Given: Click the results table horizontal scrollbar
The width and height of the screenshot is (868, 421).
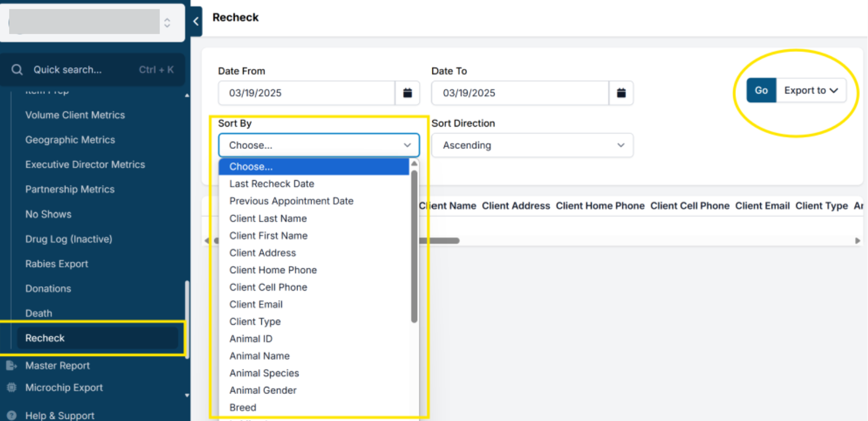Looking at the screenshot, I should [x=438, y=241].
